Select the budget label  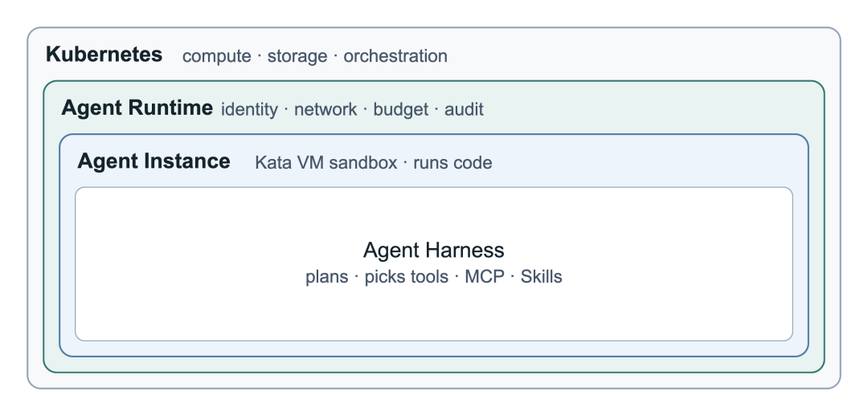click(401, 109)
